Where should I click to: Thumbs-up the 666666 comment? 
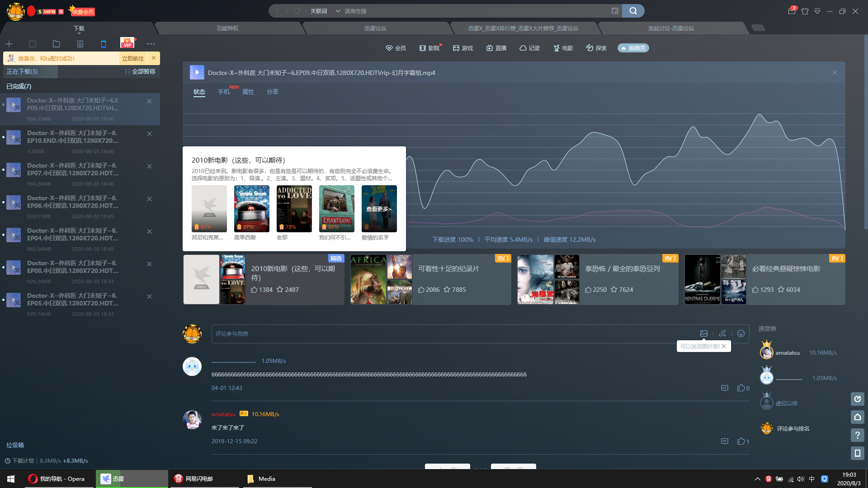pos(741,388)
